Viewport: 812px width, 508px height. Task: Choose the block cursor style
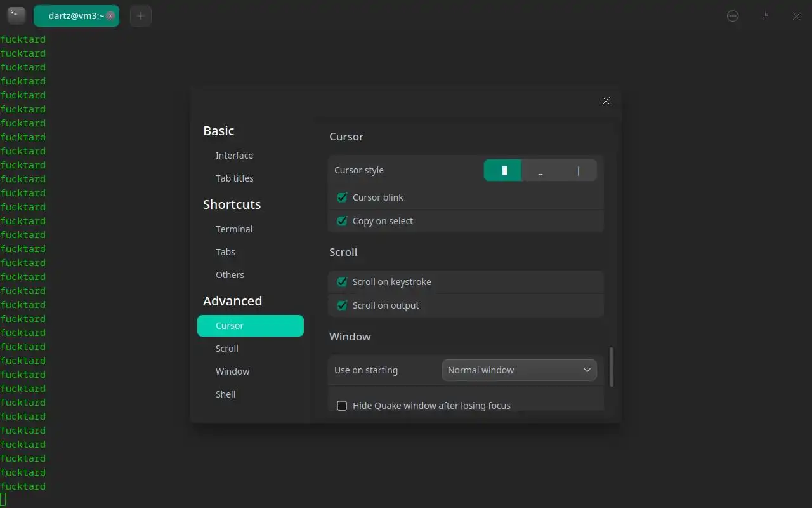click(x=503, y=170)
